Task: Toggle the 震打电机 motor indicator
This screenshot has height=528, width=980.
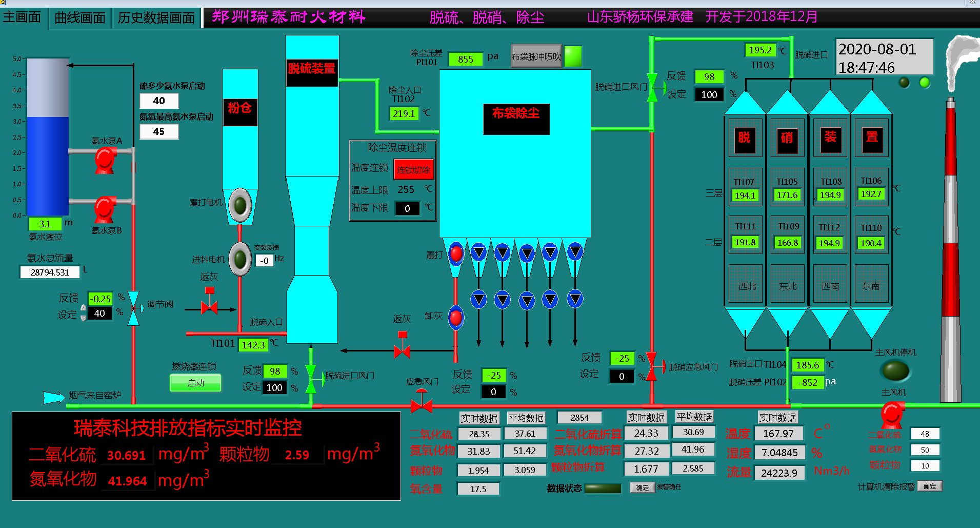Action: click(239, 205)
